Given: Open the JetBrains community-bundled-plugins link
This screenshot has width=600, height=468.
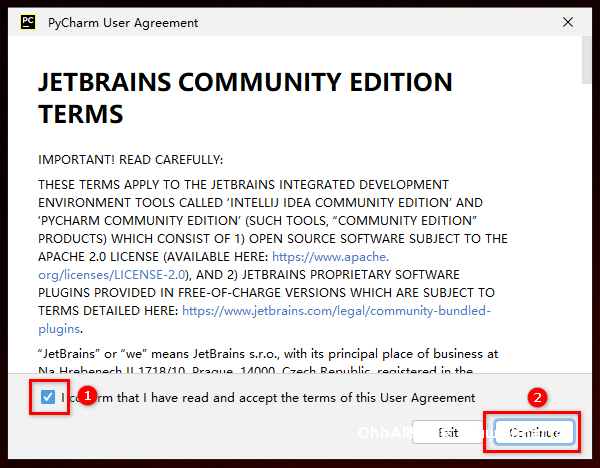Looking at the screenshot, I should (x=264, y=320).
